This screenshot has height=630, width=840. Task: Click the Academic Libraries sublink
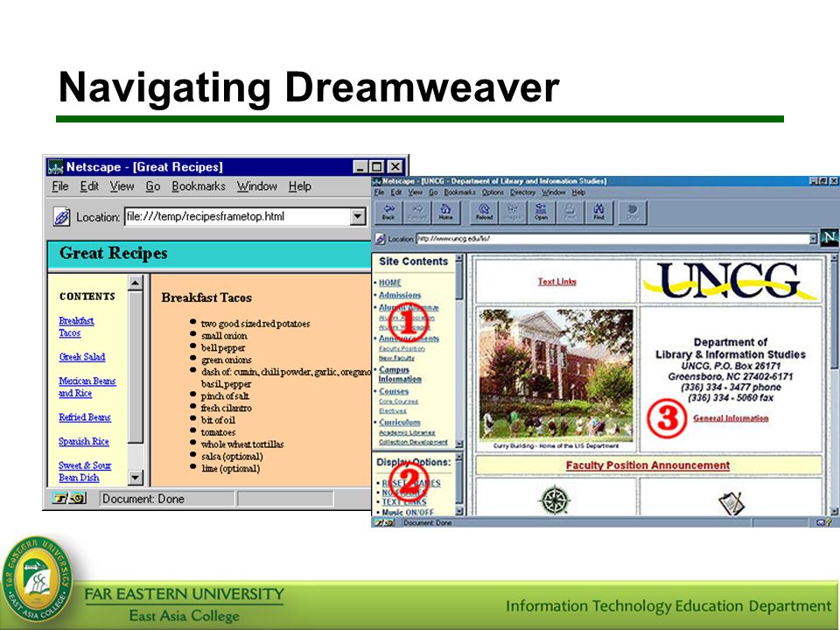pyautogui.click(x=407, y=432)
